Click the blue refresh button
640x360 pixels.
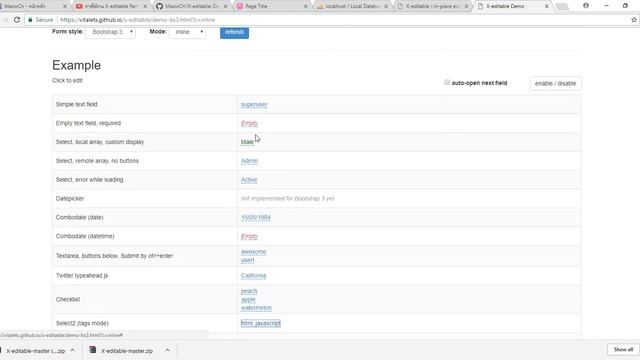coord(234,32)
